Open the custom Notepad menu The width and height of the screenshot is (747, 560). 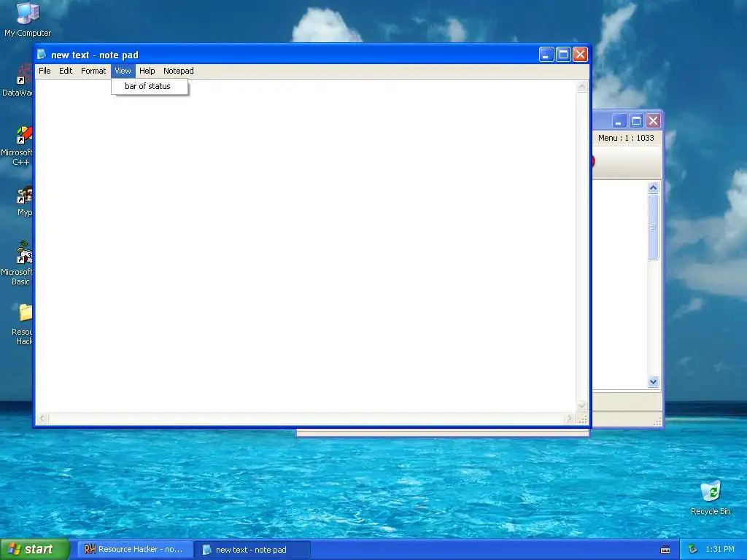point(179,71)
